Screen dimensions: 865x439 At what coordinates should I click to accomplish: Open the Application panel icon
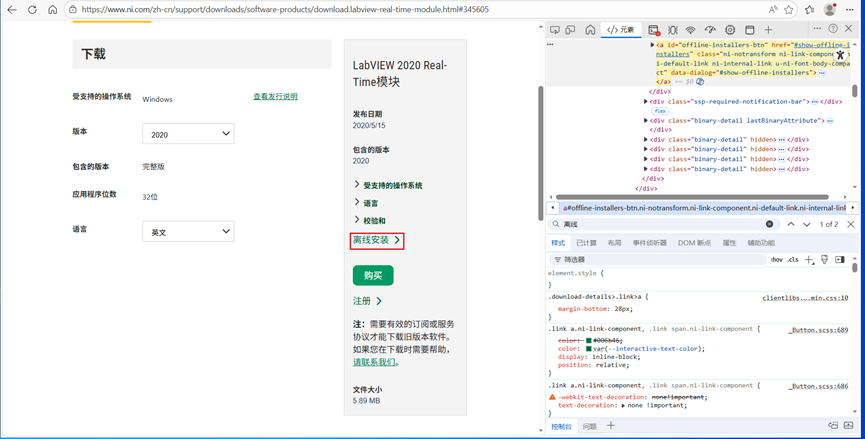(749, 30)
